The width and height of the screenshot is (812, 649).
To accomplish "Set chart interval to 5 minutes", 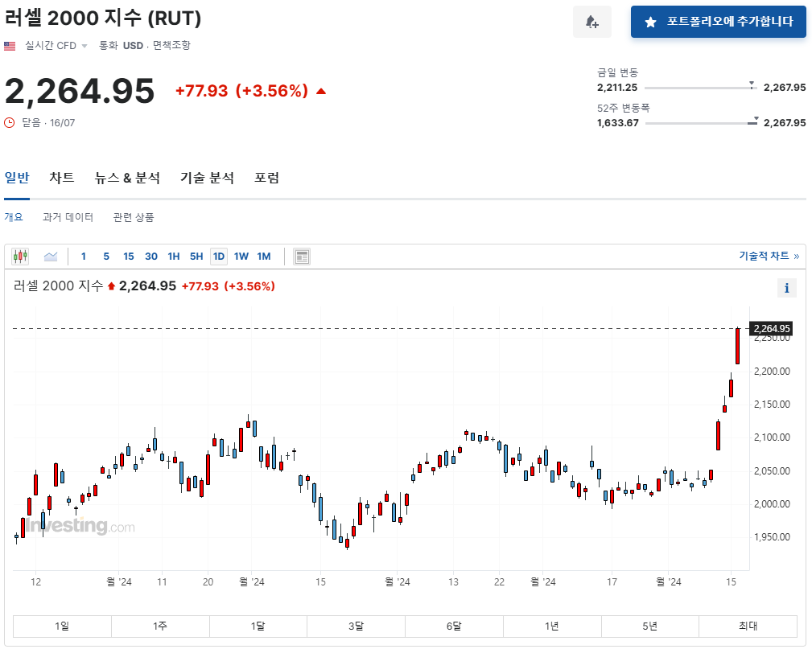I will (x=106, y=257).
